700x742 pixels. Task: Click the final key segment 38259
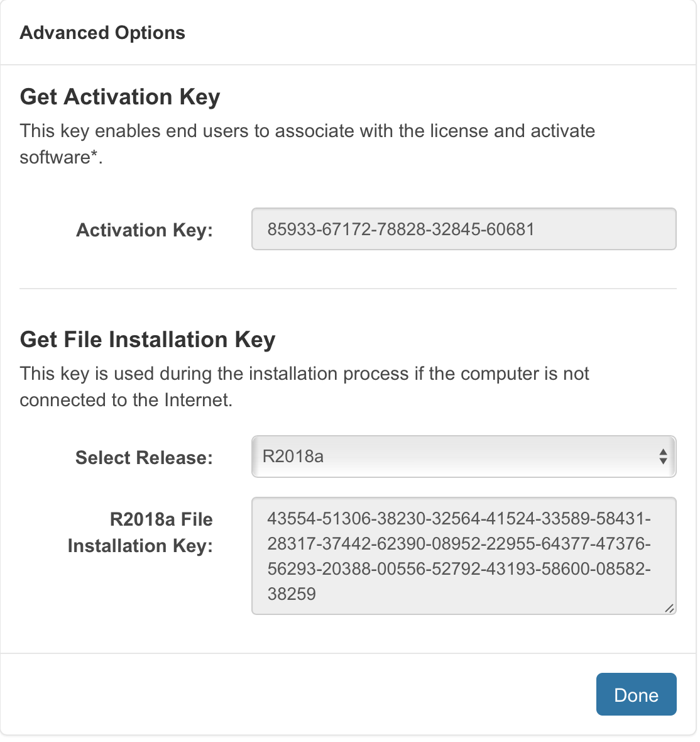point(292,594)
